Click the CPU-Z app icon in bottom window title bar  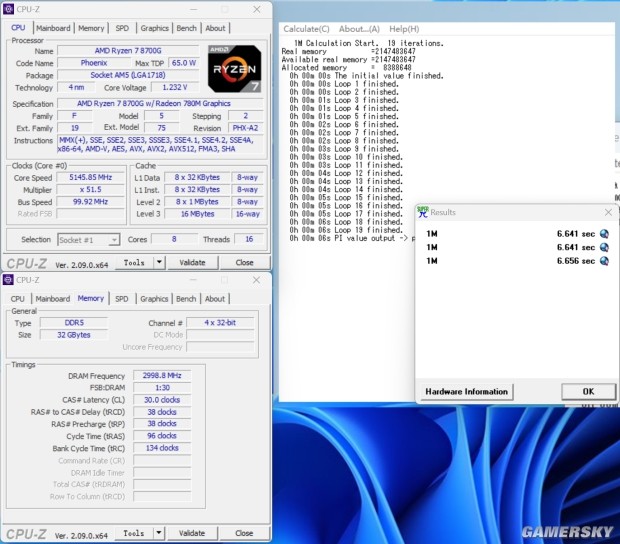point(8,280)
